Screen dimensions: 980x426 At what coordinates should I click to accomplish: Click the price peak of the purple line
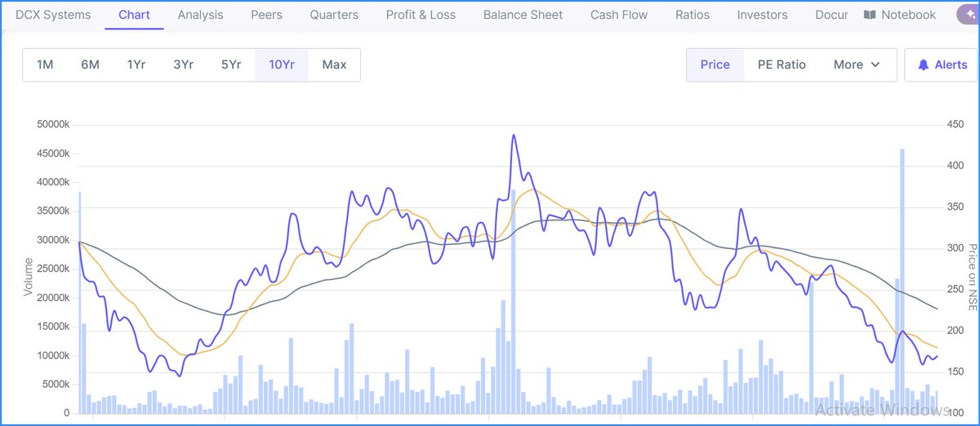tap(514, 135)
